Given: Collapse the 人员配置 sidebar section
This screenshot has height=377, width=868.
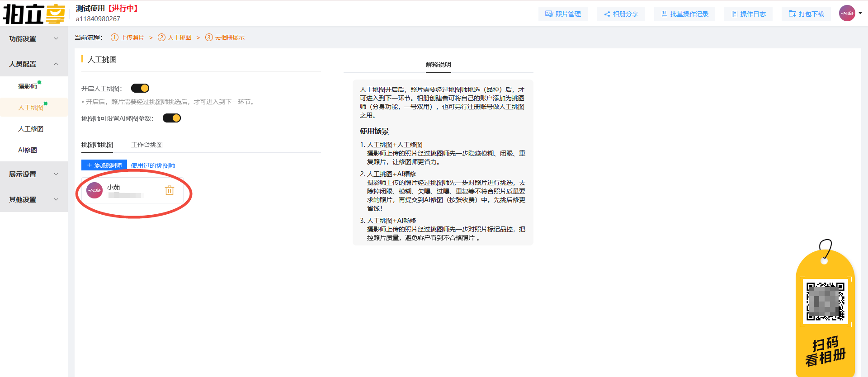Looking at the screenshot, I should pyautogui.click(x=34, y=64).
